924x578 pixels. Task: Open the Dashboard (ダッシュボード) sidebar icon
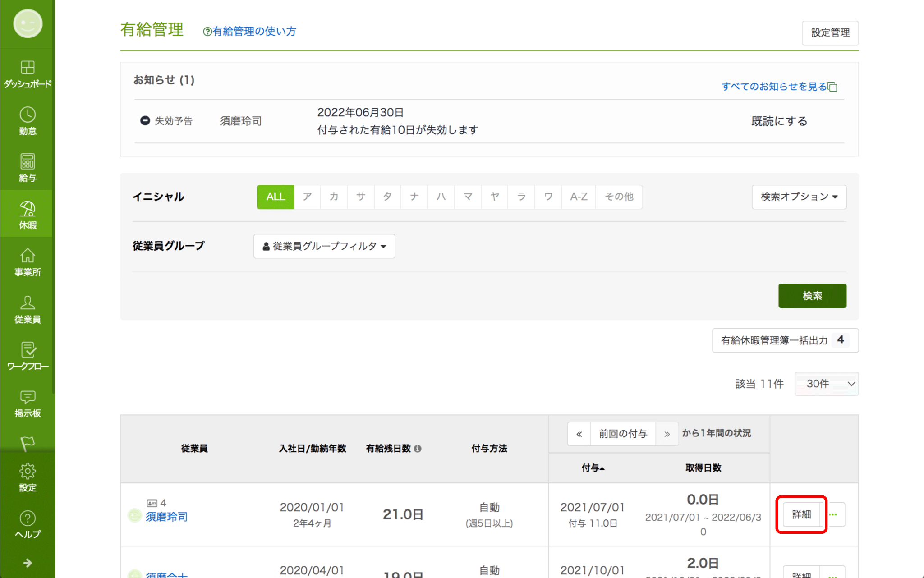click(x=28, y=74)
